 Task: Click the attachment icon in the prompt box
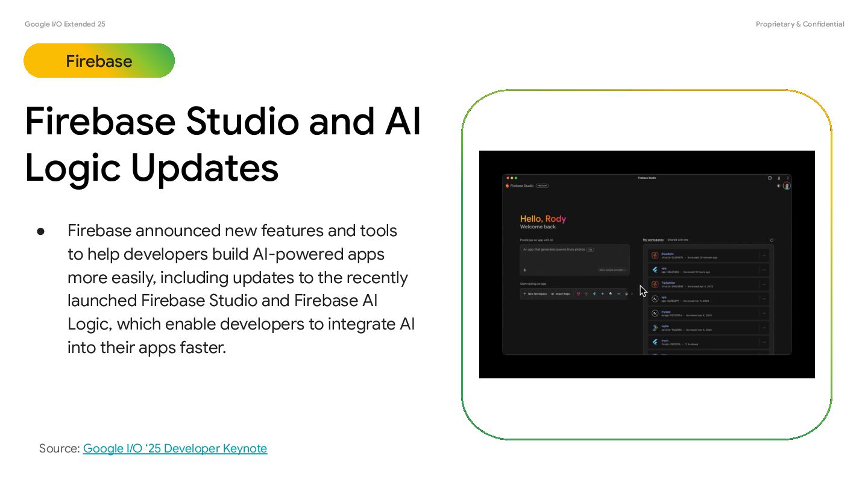click(x=525, y=270)
